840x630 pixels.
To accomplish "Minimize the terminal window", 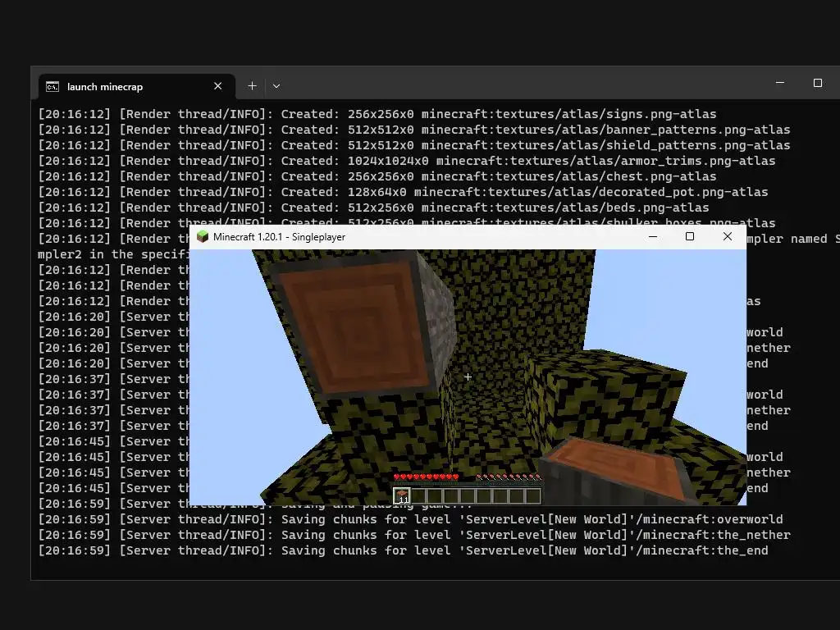I will click(x=780, y=83).
